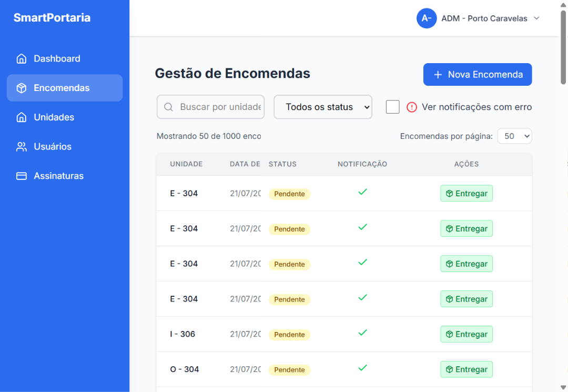
Task: Navigate to the Assinaturas section
Action: (58, 176)
